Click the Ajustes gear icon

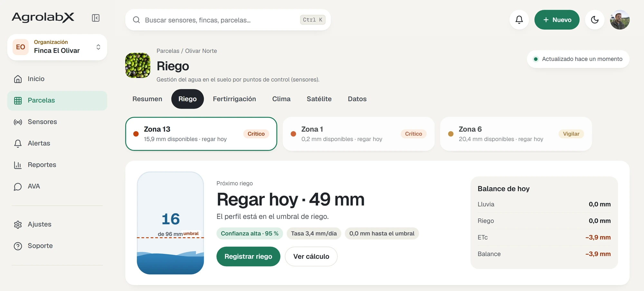pos(18,225)
